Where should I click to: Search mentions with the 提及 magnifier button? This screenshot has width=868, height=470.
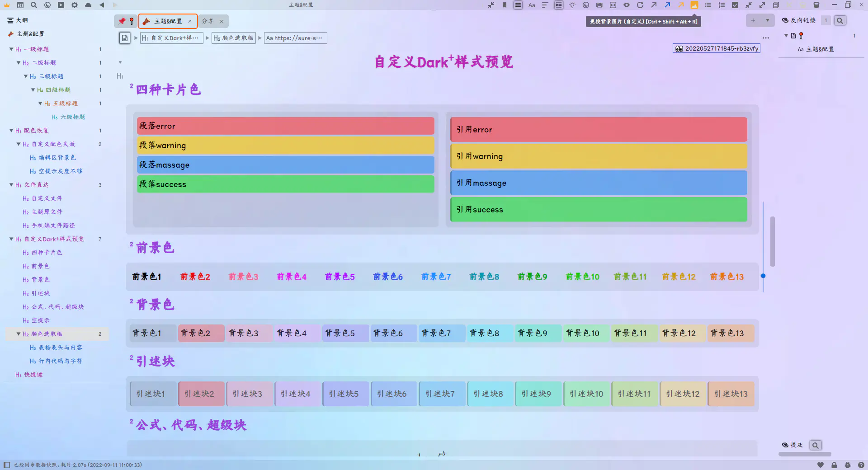click(x=816, y=445)
